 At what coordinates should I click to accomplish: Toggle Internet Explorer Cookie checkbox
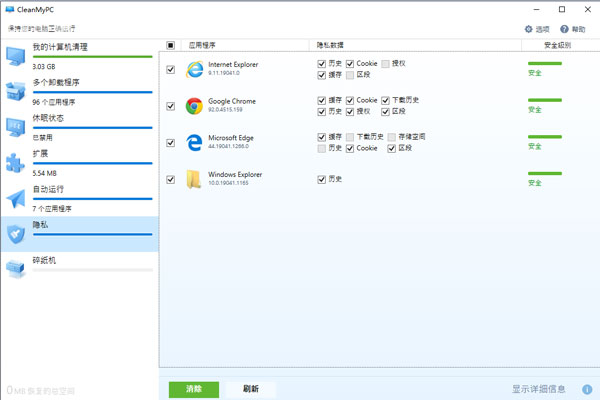tap(350, 64)
